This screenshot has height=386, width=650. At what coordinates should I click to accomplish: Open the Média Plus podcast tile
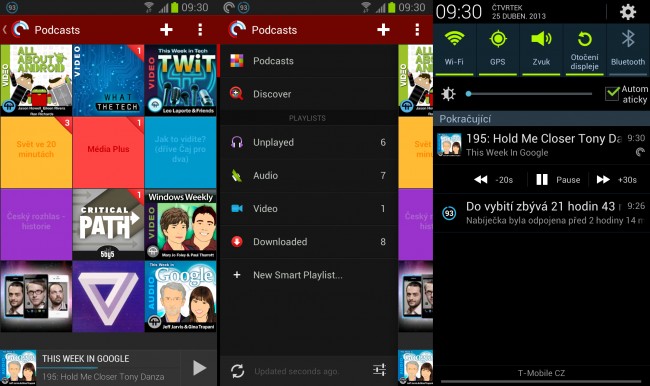point(108,152)
